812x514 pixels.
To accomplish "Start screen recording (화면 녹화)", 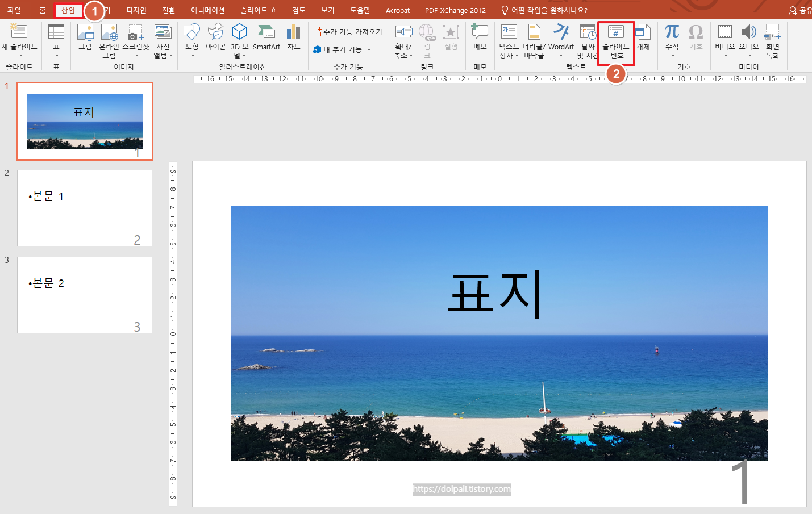I will pos(773,41).
